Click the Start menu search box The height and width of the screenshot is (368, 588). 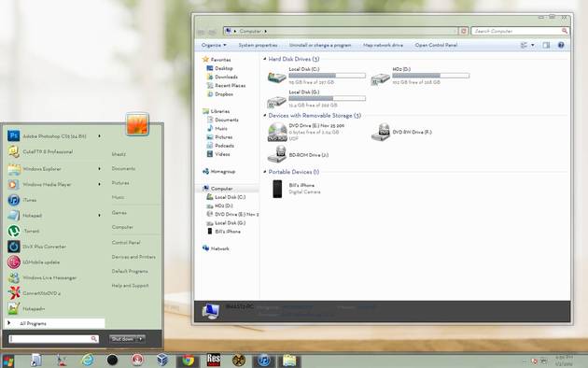[53, 339]
